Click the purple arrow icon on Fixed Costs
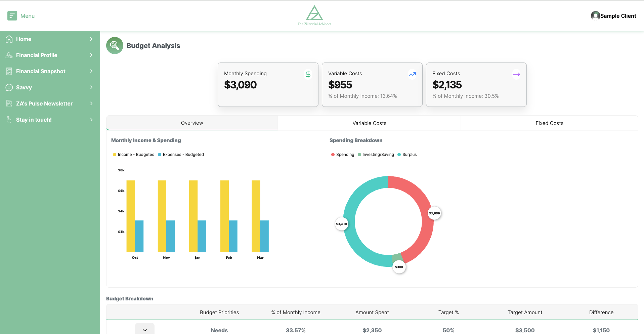The image size is (644, 334). [x=516, y=74]
